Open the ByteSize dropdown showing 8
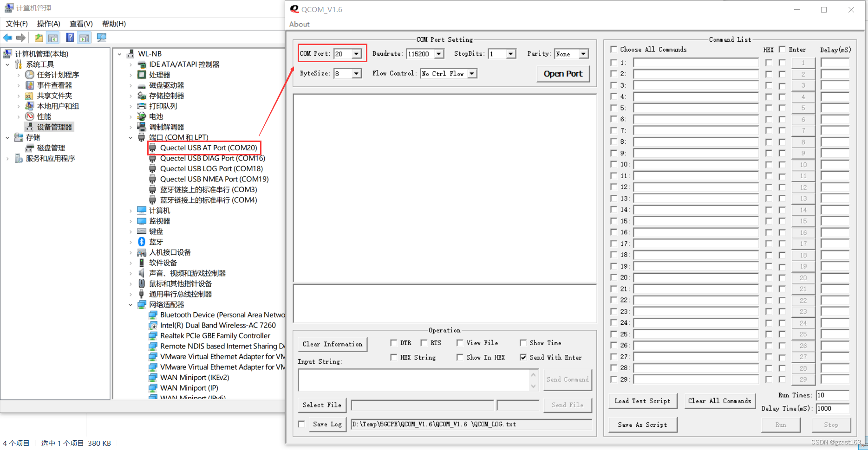 click(x=356, y=73)
